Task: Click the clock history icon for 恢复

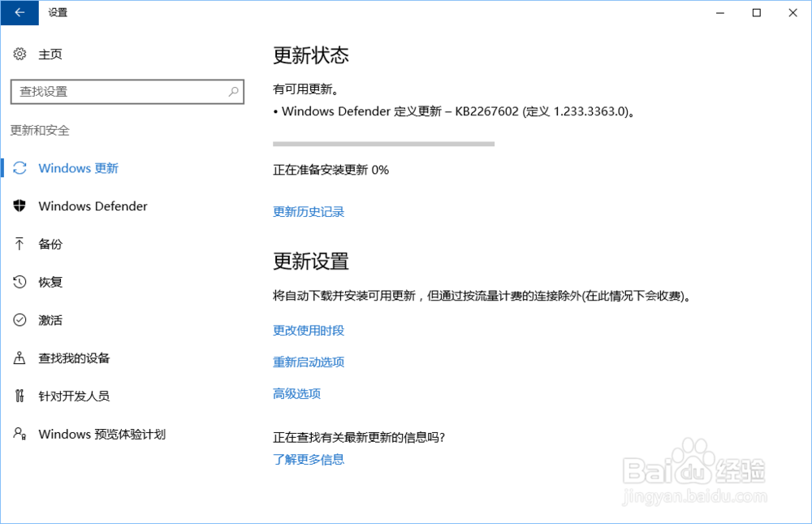Action: 19,282
